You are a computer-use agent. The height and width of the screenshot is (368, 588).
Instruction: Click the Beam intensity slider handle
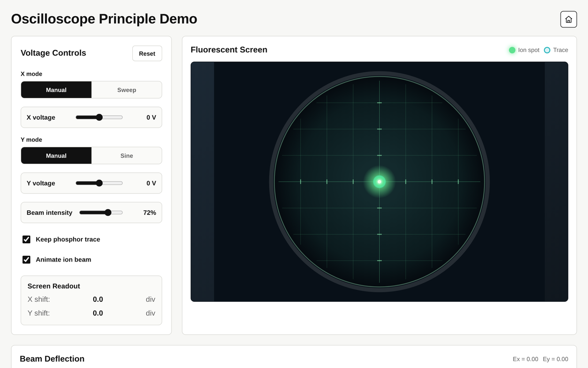click(108, 212)
